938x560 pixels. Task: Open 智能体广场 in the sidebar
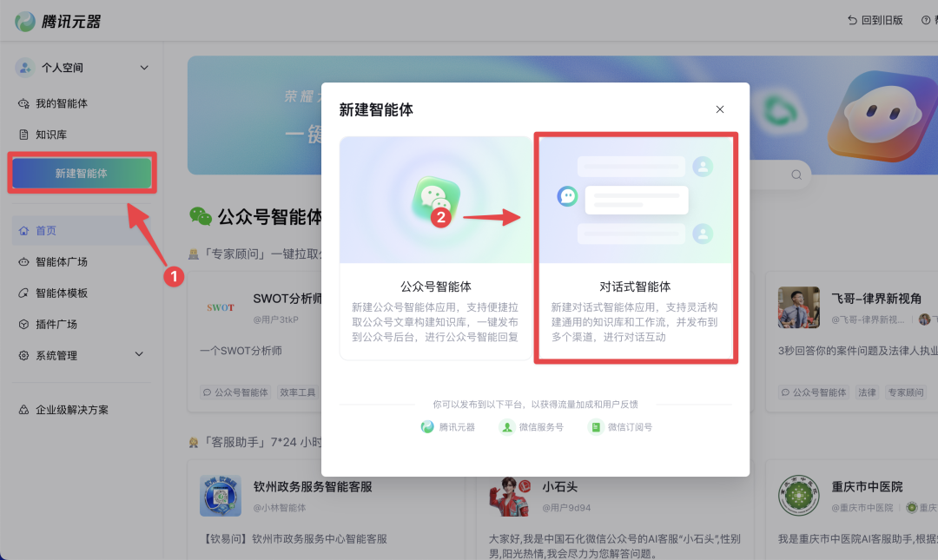click(x=61, y=261)
